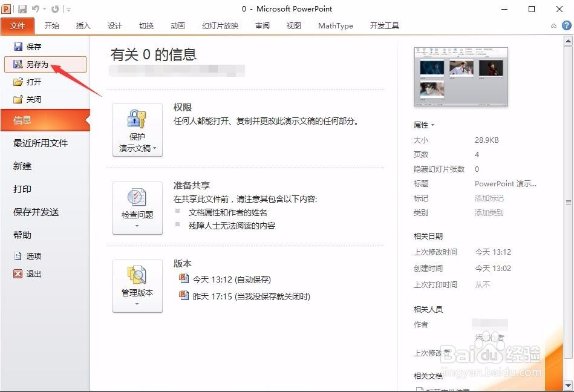Open the quick access toolbar customize dropdown

(x=68, y=9)
